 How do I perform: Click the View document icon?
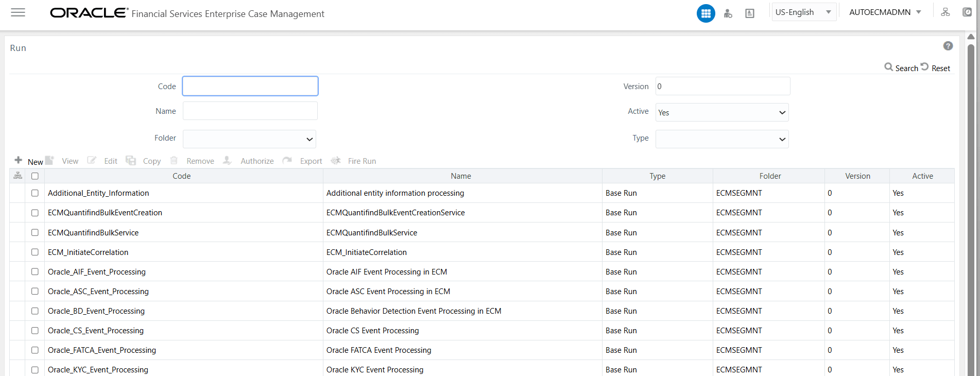click(49, 160)
